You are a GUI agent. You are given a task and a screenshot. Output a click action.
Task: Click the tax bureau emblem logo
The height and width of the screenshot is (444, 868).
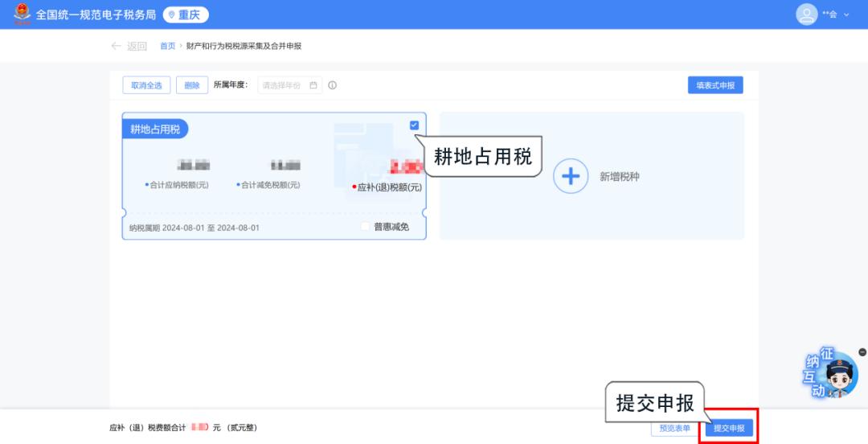(23, 14)
